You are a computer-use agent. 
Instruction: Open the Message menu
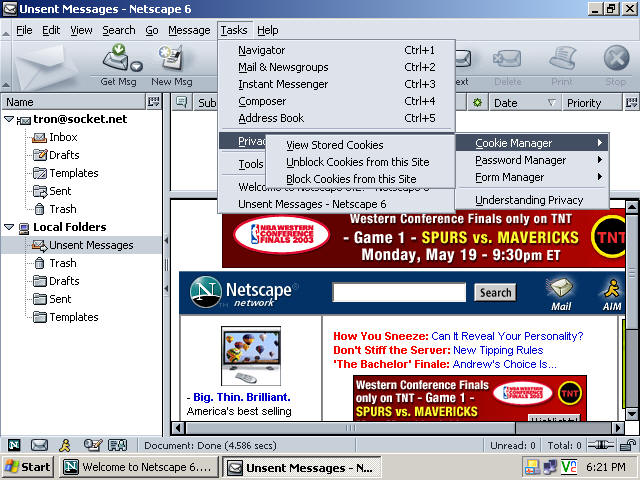point(189,30)
